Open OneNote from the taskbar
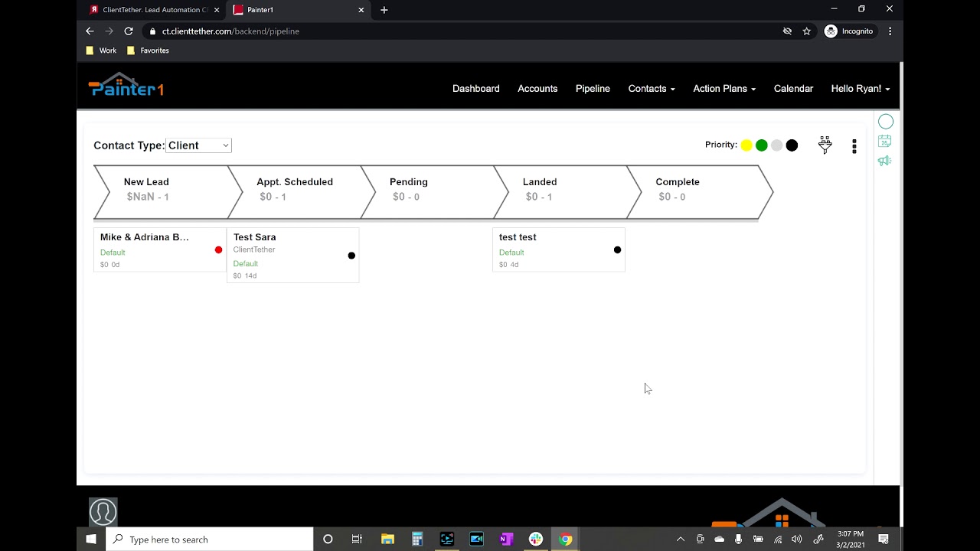980x551 pixels. pos(506,540)
